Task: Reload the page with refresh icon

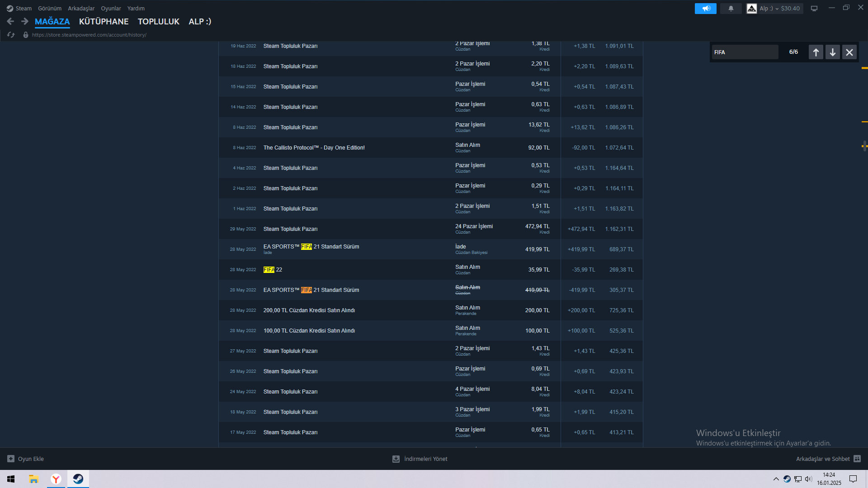Action: pyautogui.click(x=11, y=35)
